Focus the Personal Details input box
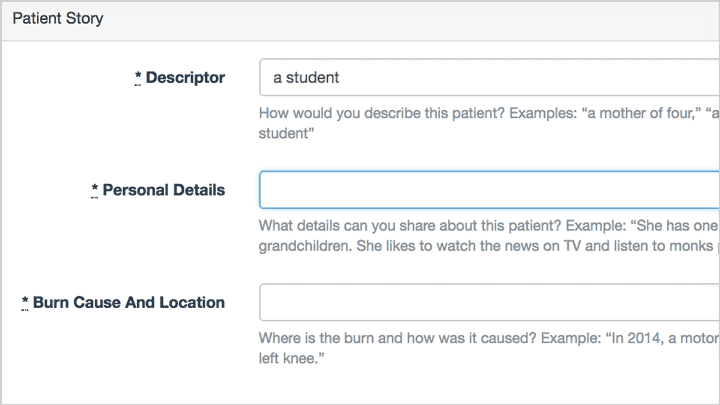 [x=490, y=190]
